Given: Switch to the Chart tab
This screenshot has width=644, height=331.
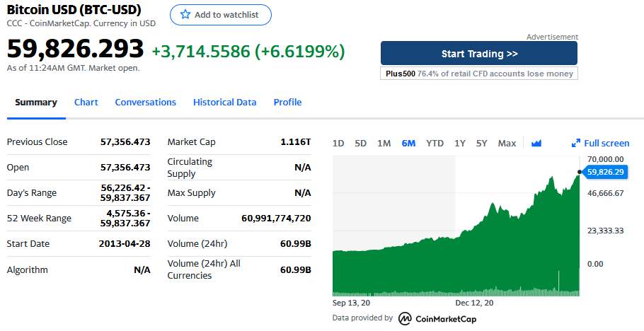Looking at the screenshot, I should pos(86,103).
